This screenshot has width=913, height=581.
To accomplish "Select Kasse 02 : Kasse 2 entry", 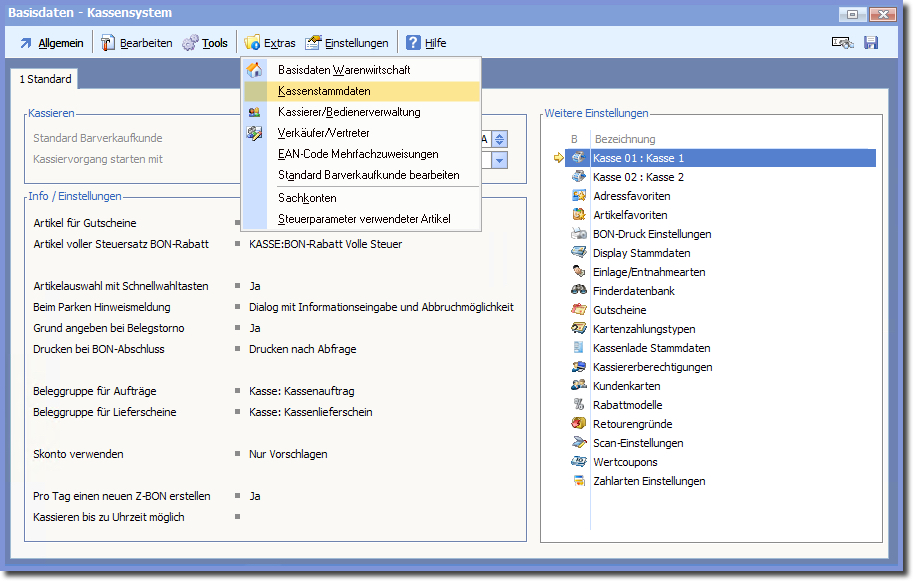I will tap(638, 177).
